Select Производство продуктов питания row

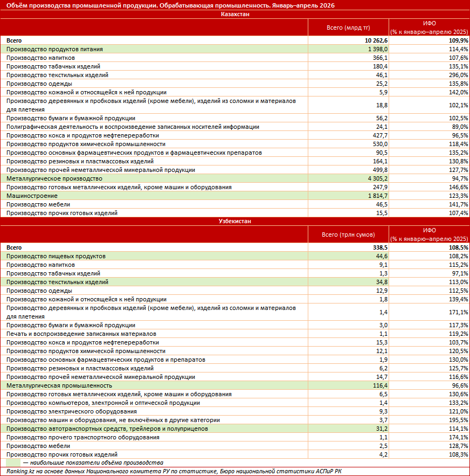point(235,49)
